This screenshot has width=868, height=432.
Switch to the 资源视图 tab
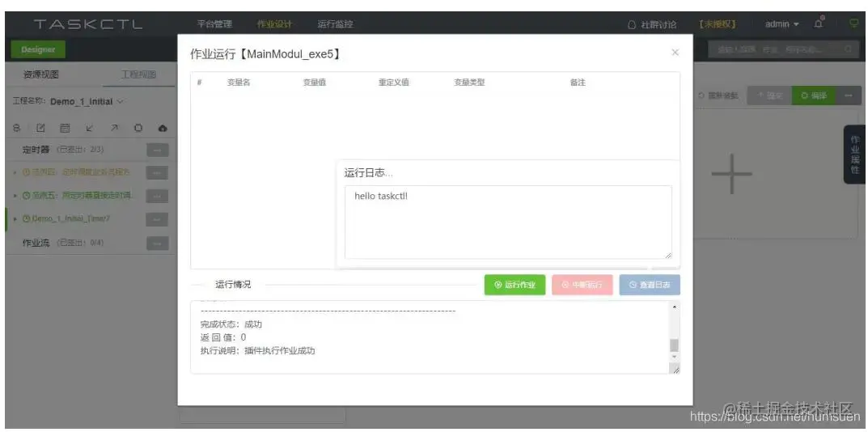pyautogui.click(x=40, y=74)
